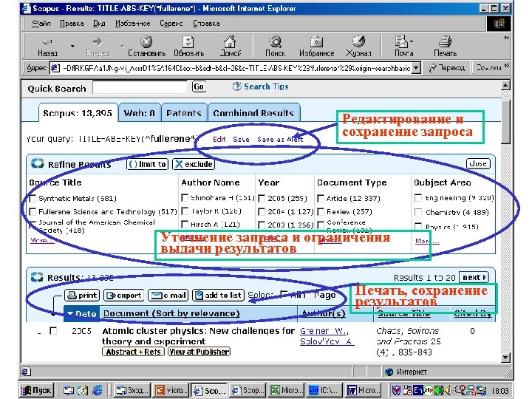Open the Избранное menu
The height and width of the screenshot is (399, 532).
(x=133, y=24)
